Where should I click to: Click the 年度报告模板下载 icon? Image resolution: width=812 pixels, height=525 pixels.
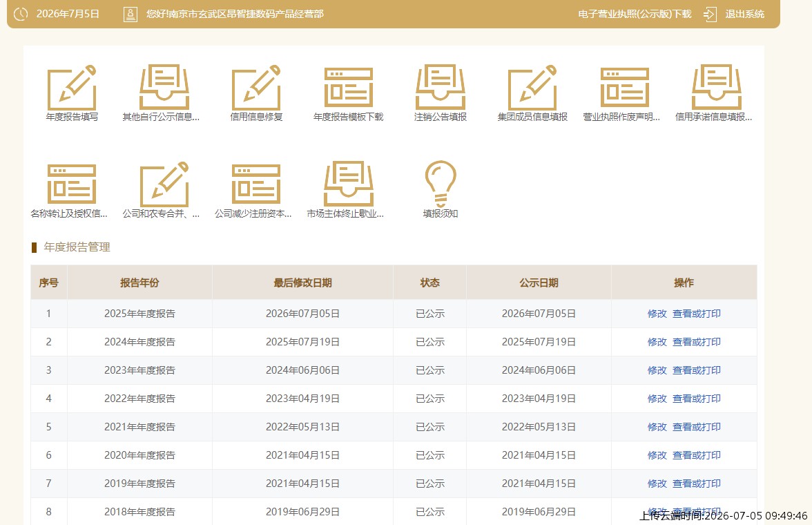(x=349, y=88)
